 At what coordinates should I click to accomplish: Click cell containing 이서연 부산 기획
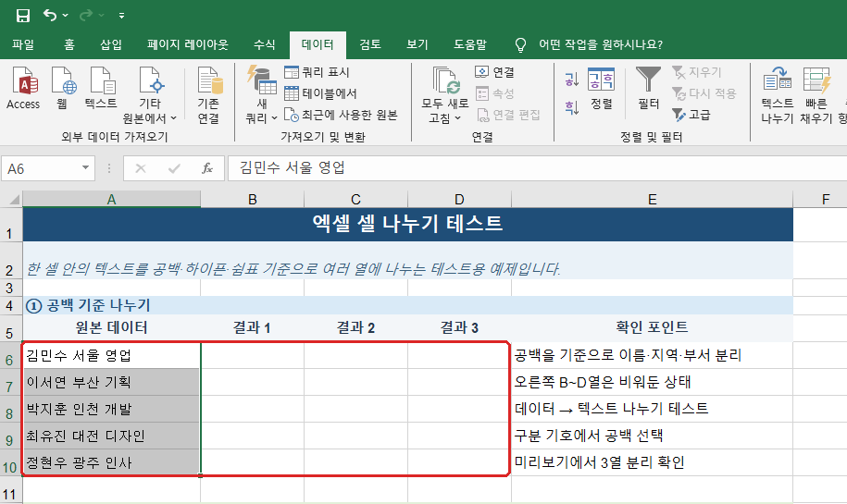pos(111,383)
